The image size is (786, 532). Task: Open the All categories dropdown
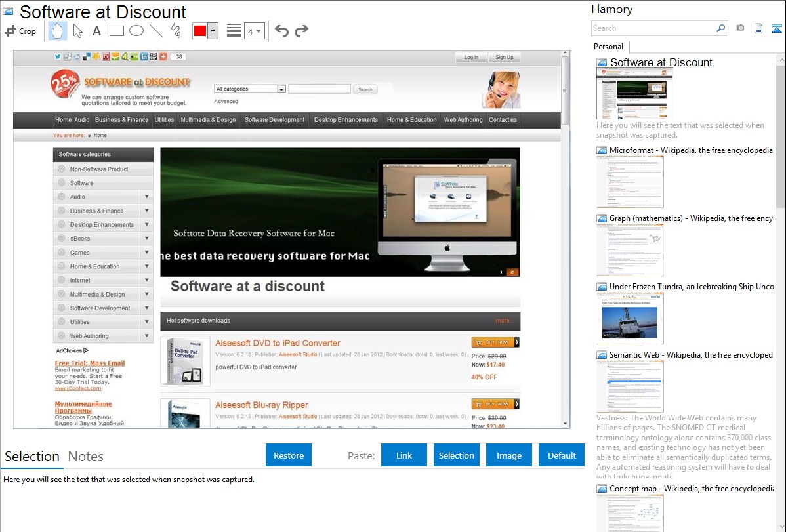point(250,89)
